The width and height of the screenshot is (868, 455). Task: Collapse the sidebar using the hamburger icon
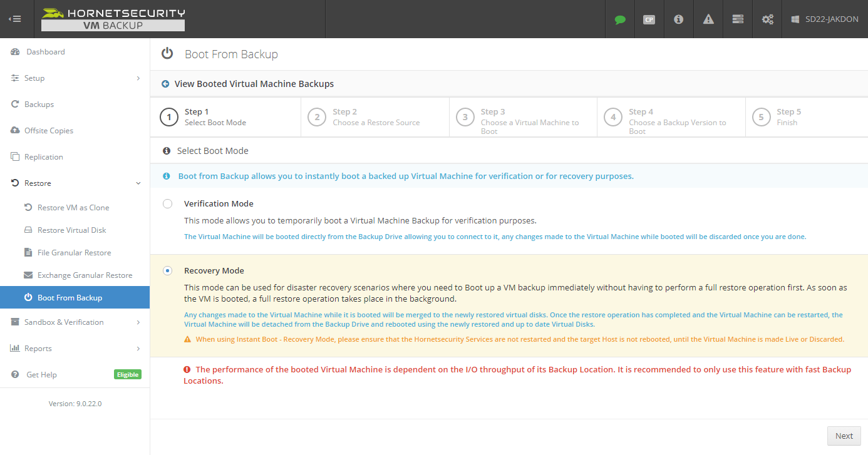[15, 19]
